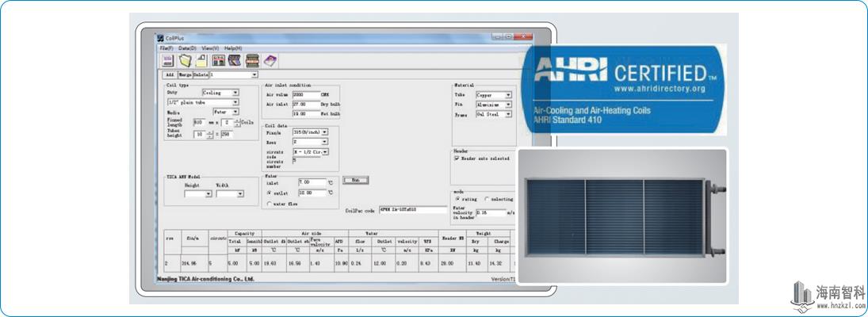868x317 pixels.
Task: Click the Water velocity in header field
Action: (491, 212)
